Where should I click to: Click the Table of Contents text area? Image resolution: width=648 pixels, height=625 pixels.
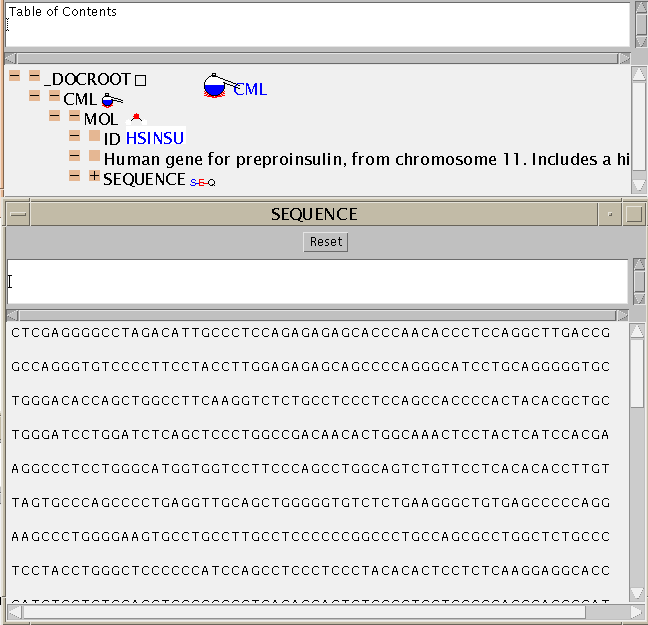(x=316, y=24)
